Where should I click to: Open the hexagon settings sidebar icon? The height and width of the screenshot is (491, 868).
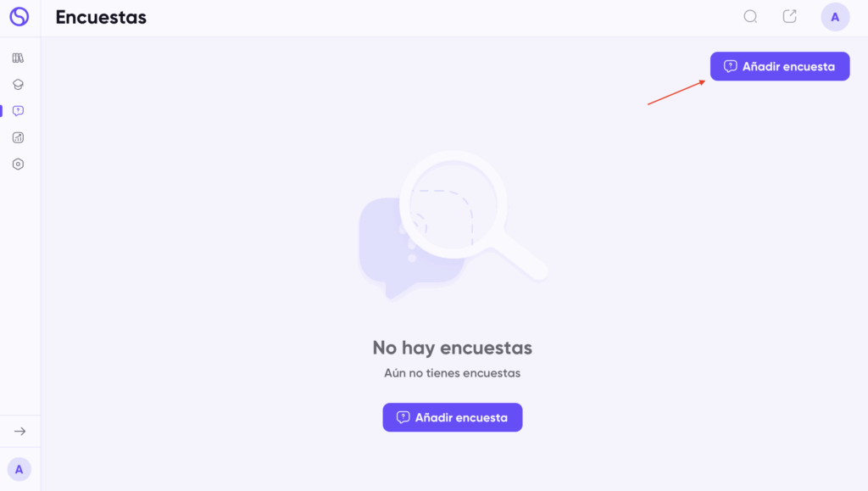coord(19,164)
